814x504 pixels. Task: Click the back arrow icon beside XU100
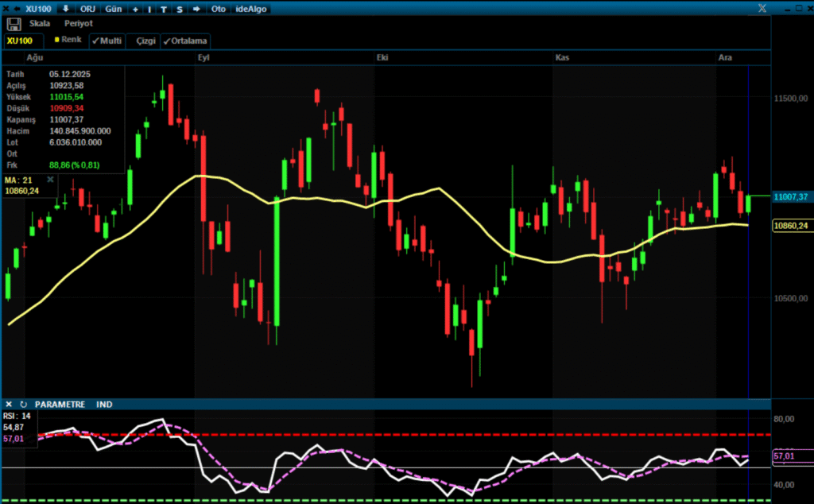(x=16, y=9)
